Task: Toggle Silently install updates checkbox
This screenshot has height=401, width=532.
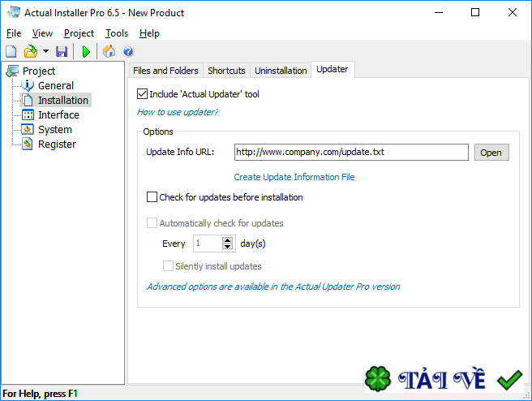Action: click(168, 266)
